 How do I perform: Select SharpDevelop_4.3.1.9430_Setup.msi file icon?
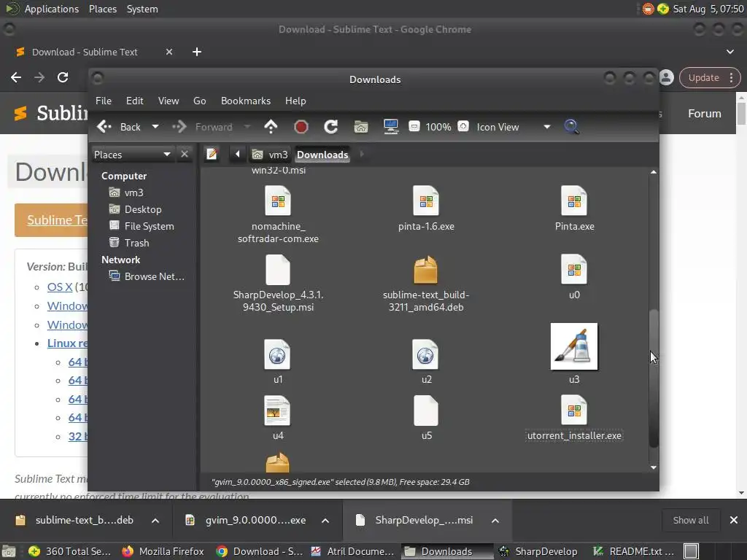[278, 270]
